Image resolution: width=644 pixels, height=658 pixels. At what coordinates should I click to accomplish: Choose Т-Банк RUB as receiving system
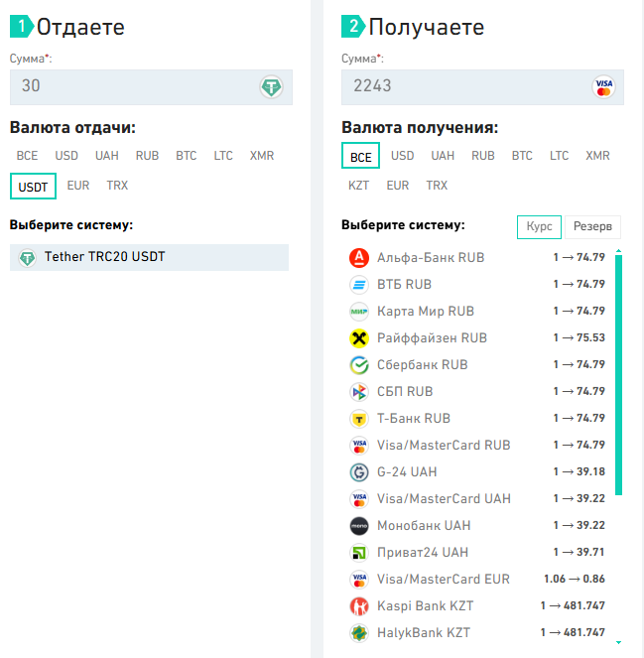coord(477,419)
